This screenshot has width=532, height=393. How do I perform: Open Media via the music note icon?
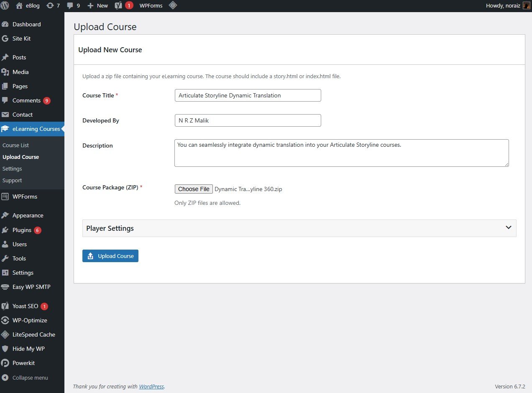point(6,72)
